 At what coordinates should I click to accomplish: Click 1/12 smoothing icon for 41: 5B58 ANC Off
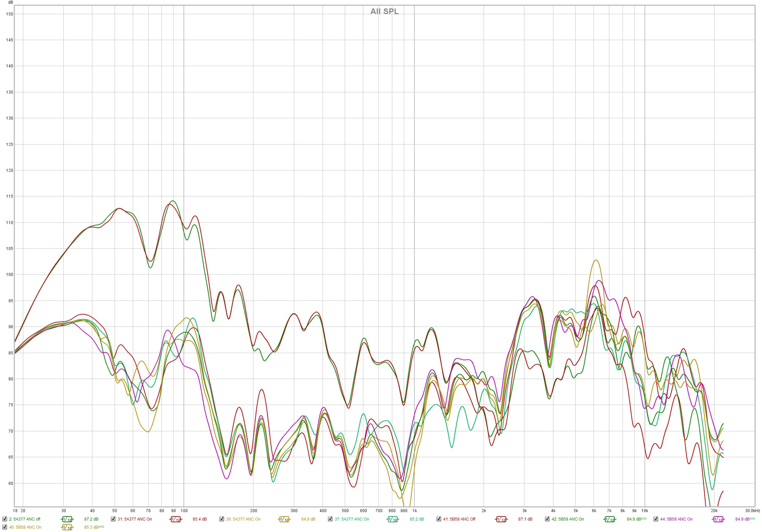[x=501, y=519]
